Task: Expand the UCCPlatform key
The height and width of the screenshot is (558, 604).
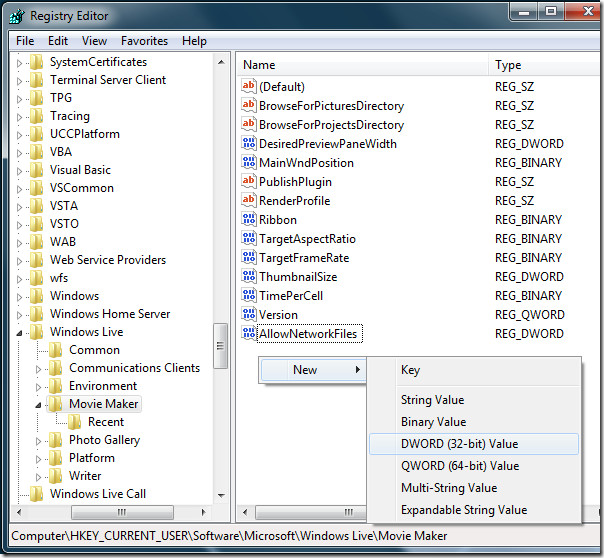Action: click(19, 135)
